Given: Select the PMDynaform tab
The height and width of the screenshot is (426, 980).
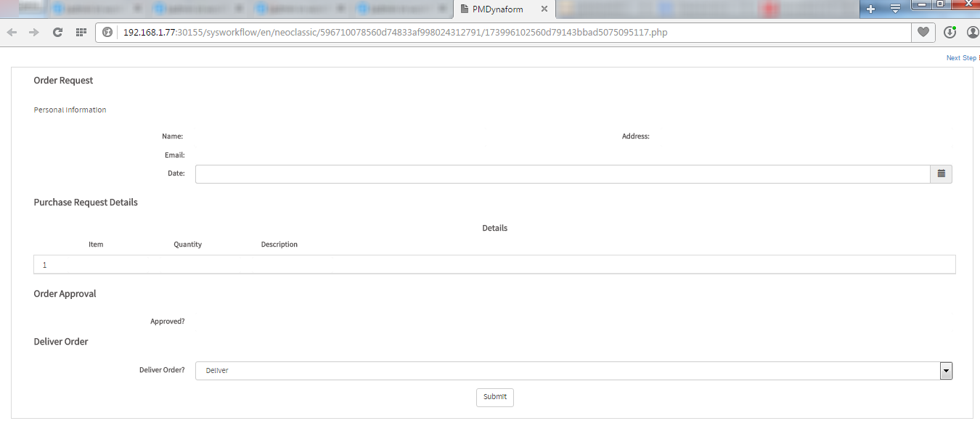Looking at the screenshot, I should click(497, 9).
